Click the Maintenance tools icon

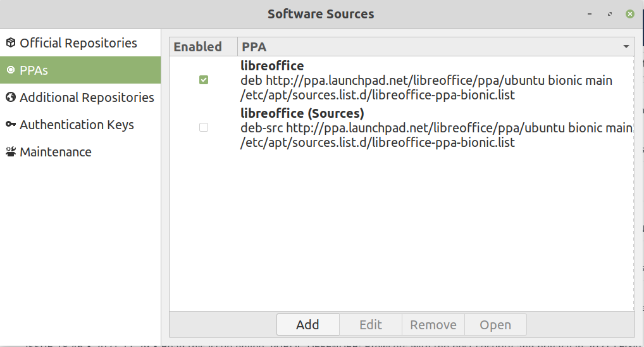click(10, 152)
